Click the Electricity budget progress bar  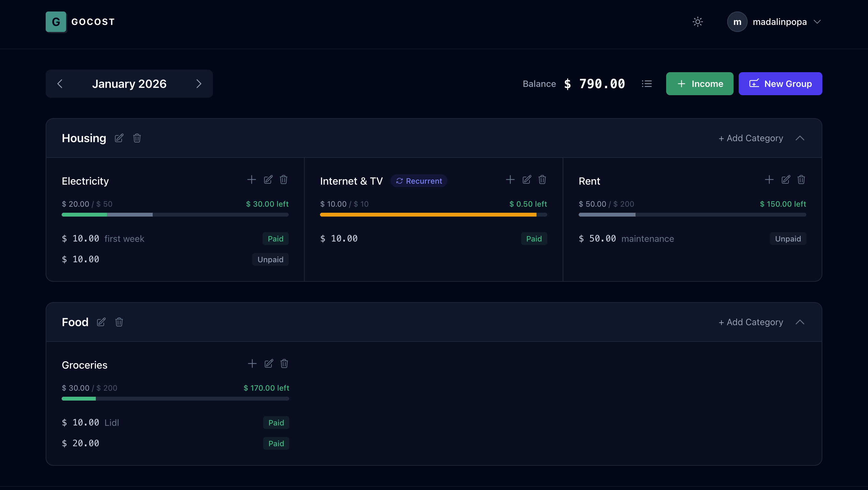point(175,215)
